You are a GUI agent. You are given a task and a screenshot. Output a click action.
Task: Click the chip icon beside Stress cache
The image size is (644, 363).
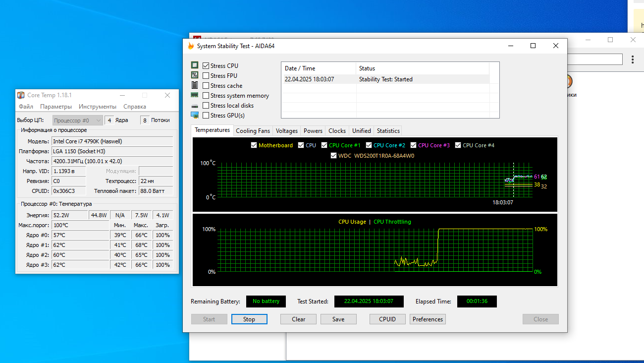click(x=195, y=85)
